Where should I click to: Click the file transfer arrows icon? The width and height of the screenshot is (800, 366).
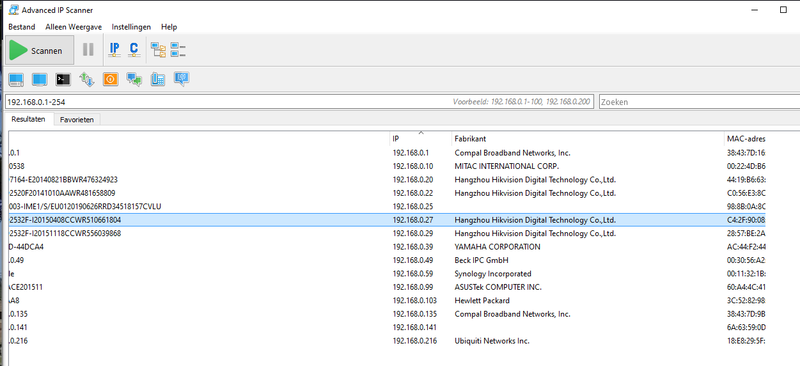click(x=87, y=79)
